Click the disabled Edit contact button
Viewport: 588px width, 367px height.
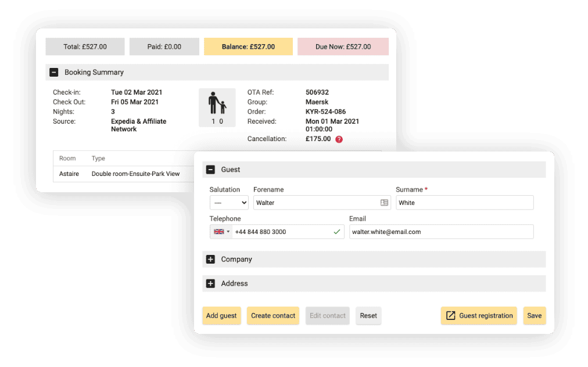pyautogui.click(x=327, y=316)
